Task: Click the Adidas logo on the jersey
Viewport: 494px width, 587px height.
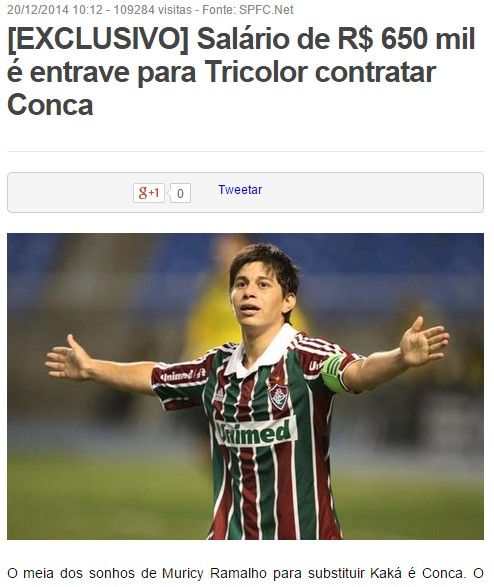Action: 219,394
